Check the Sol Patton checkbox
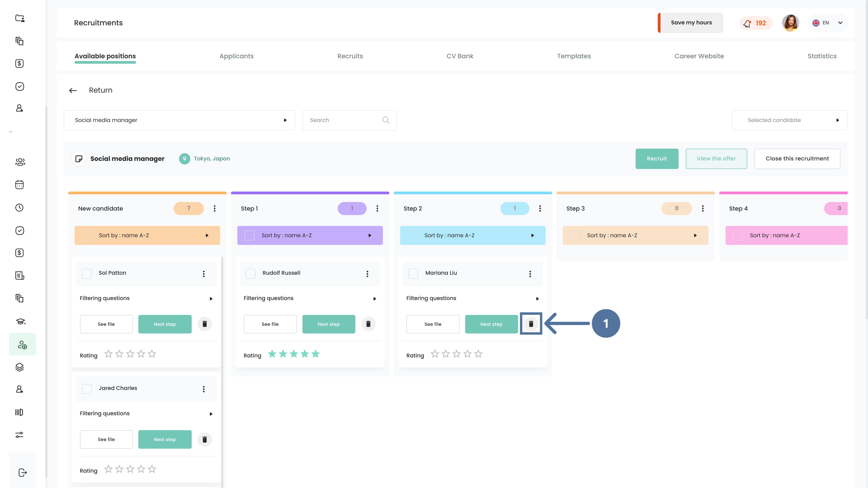868x488 pixels. pos(87,274)
